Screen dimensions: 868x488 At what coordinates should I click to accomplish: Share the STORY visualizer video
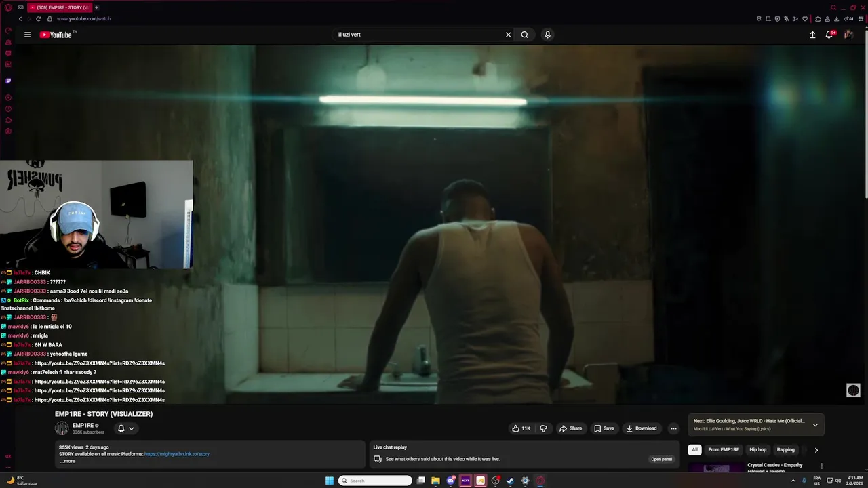(x=570, y=428)
